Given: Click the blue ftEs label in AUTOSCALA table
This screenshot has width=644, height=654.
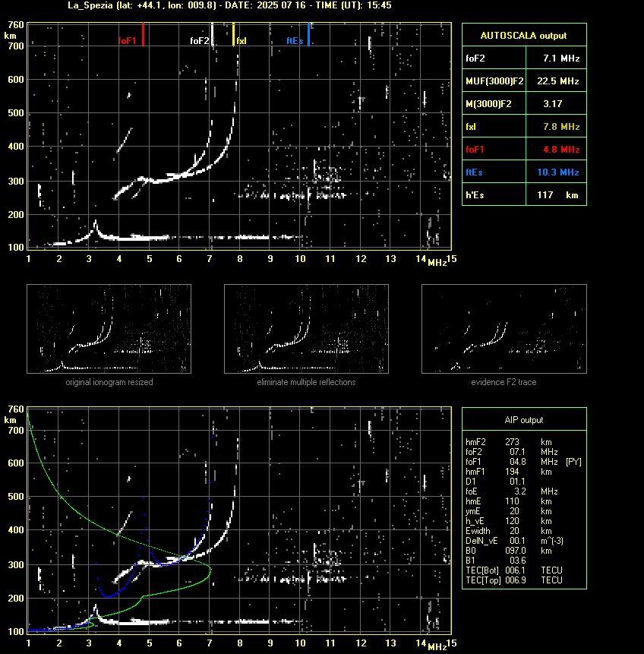Looking at the screenshot, I should coord(474,172).
